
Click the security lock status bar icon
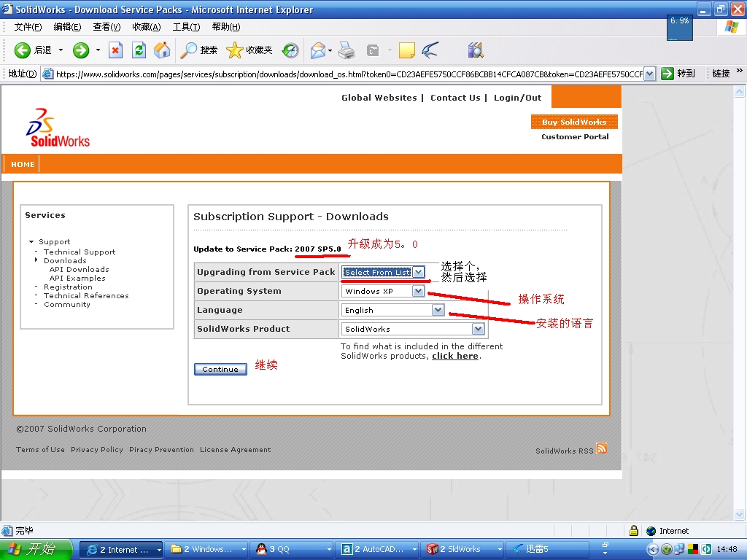point(634,531)
